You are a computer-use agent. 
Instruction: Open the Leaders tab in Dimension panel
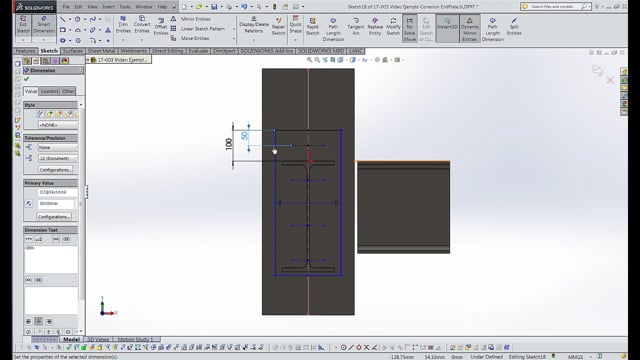coord(49,91)
